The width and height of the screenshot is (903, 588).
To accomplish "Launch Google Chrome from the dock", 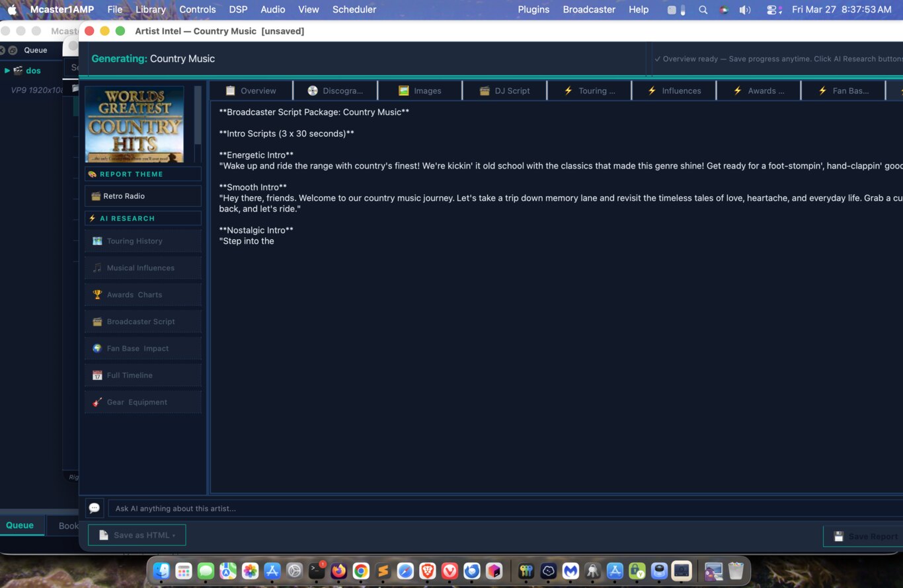I will (361, 571).
